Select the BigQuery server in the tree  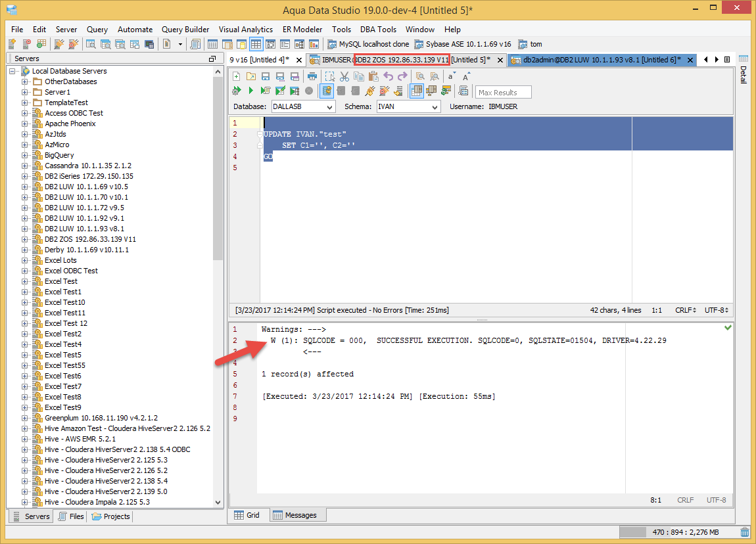(59, 155)
